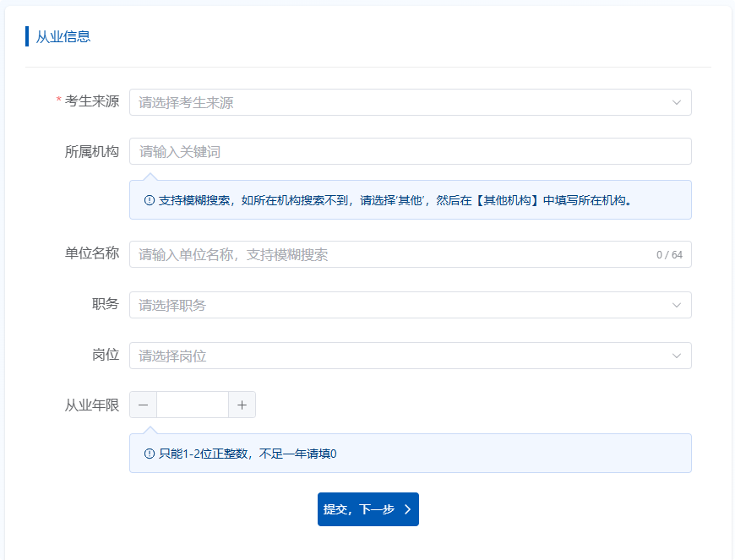Click the plus icon for 从业年限
Image resolution: width=735 pixels, height=560 pixels.
(242, 405)
